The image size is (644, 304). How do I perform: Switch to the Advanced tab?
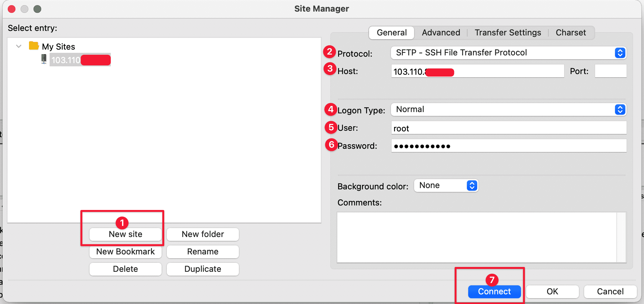(440, 33)
